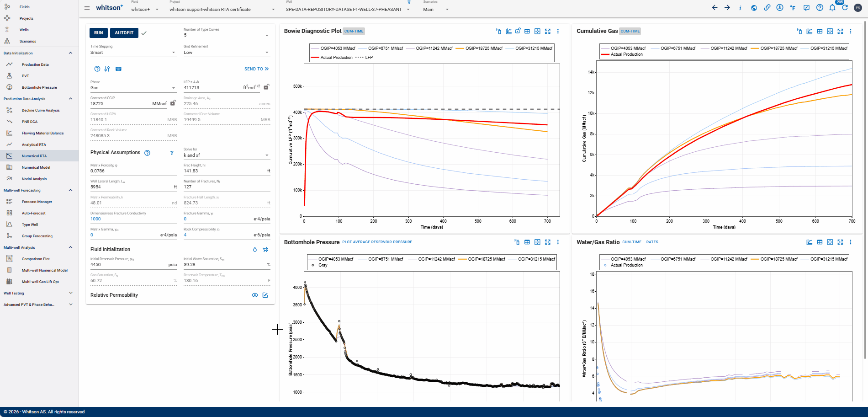Open Grid Refinement dropdown showing Low
Viewport: 868px width, 417px height.
[x=227, y=52]
